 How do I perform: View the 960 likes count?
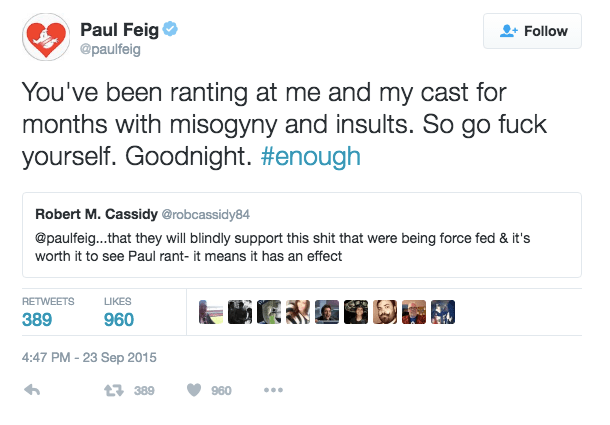(119, 320)
